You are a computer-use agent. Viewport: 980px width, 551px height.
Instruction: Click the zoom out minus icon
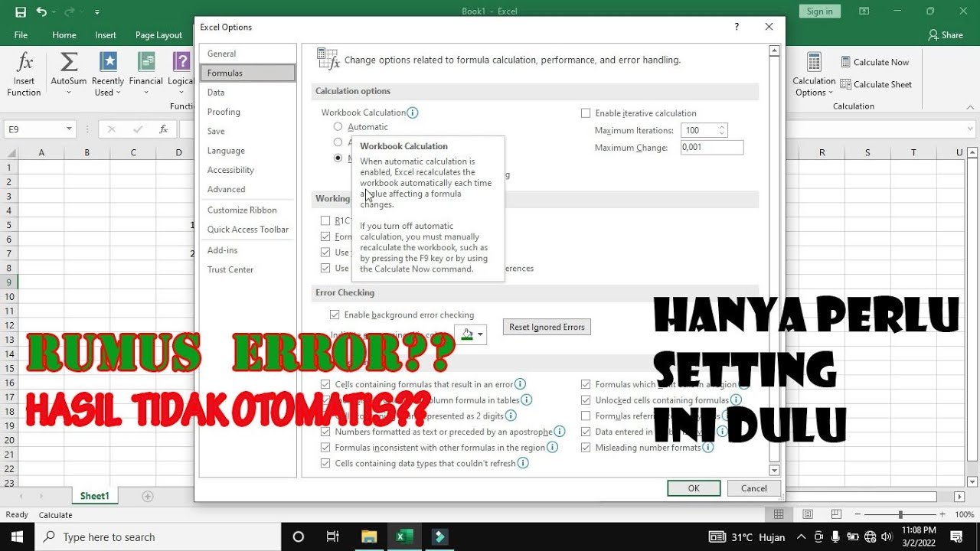click(859, 515)
